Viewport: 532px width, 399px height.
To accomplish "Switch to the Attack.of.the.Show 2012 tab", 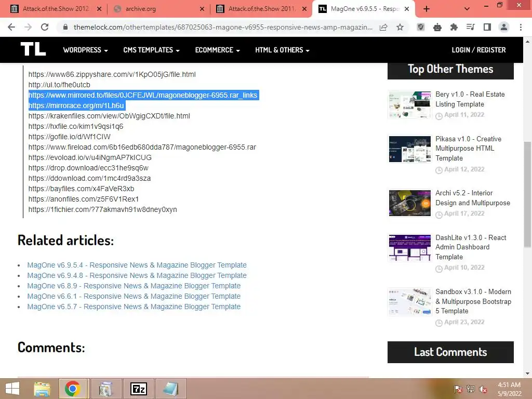I will click(x=56, y=9).
